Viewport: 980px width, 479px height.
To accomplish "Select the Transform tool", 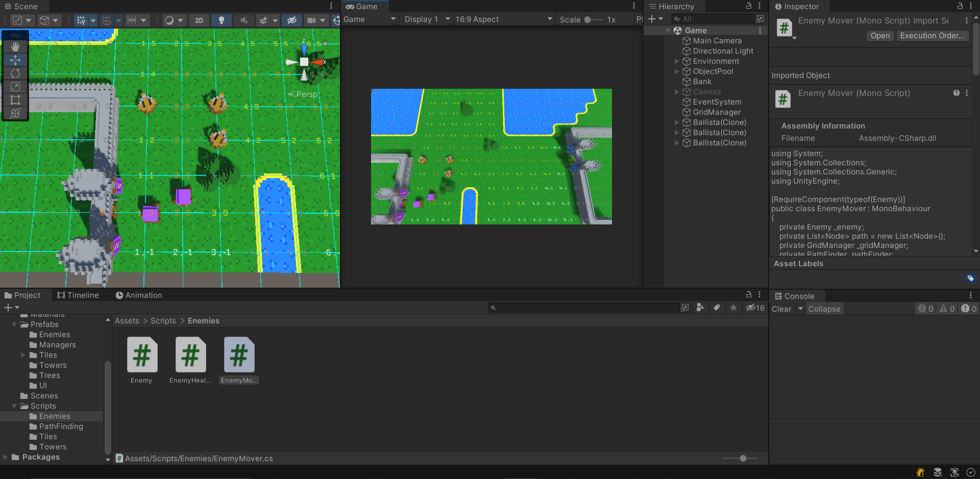I will click(15, 113).
